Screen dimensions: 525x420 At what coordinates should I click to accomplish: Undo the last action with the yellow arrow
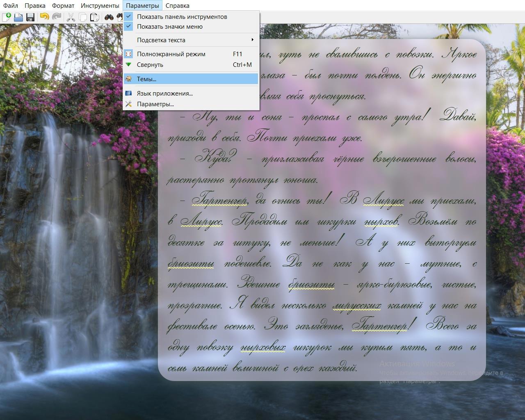(44, 17)
